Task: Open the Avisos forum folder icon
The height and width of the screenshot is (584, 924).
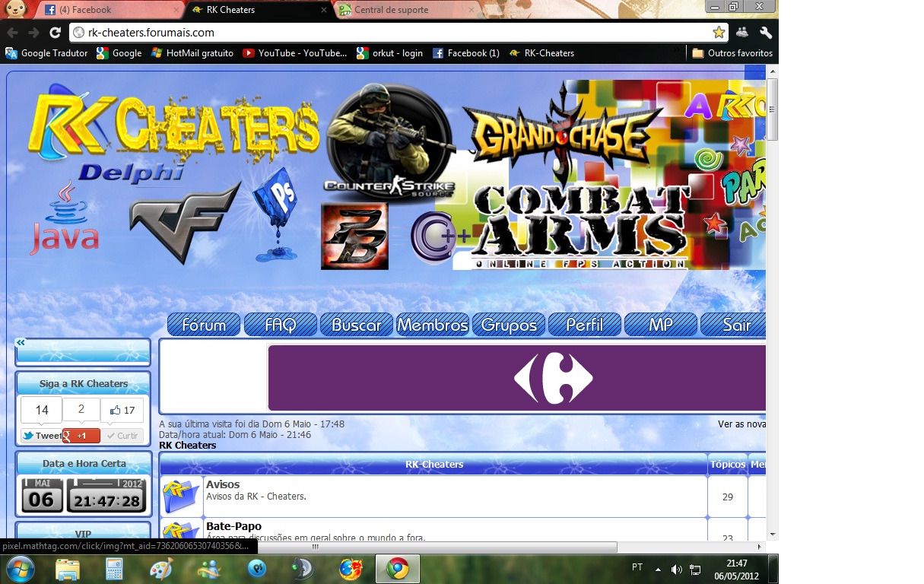Action: (x=181, y=496)
